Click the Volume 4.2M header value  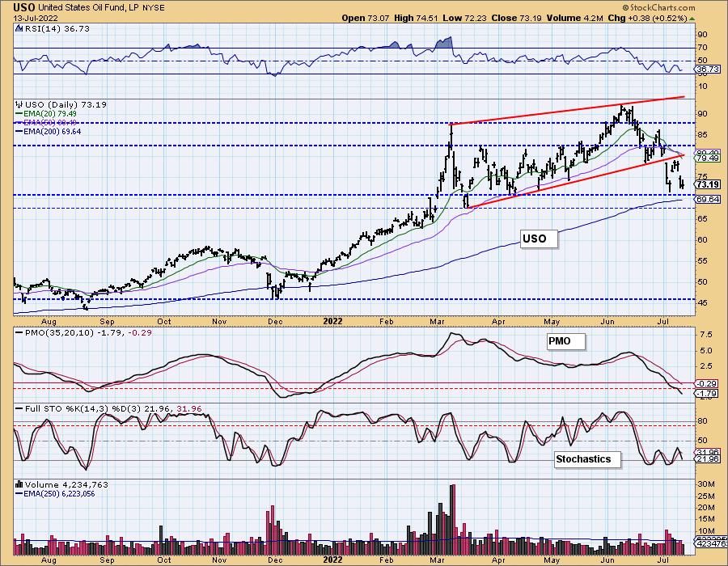point(574,18)
